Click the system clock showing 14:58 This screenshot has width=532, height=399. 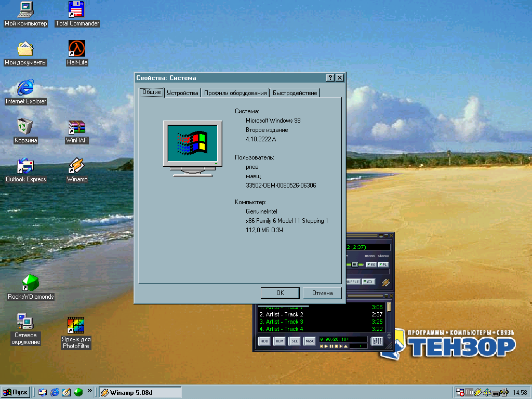(x=520, y=393)
